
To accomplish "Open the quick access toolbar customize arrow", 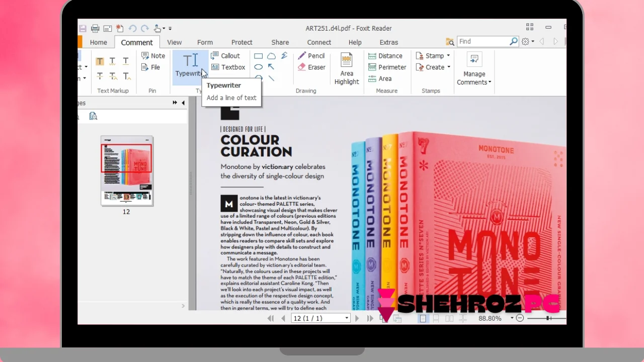I will 170,29.
